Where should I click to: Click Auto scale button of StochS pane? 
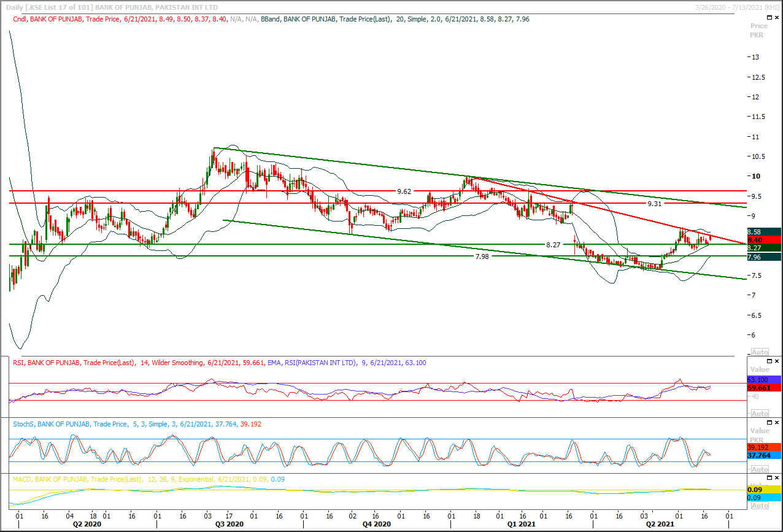[x=760, y=469]
